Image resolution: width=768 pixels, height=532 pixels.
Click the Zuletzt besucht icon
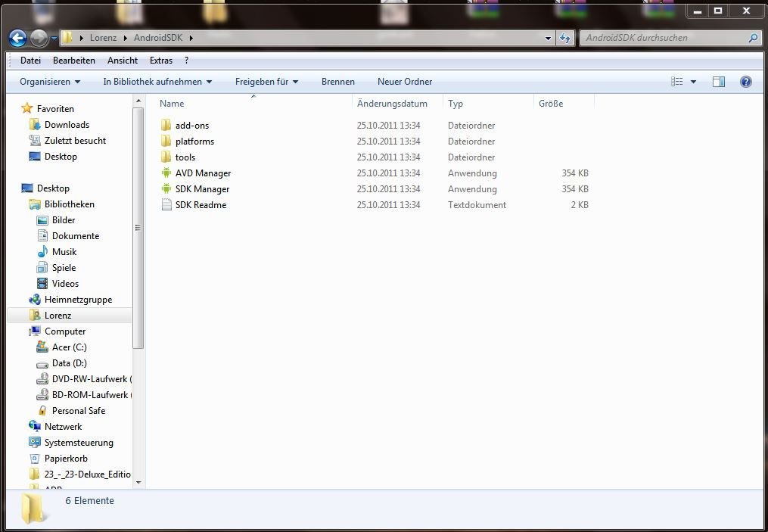pyautogui.click(x=35, y=141)
